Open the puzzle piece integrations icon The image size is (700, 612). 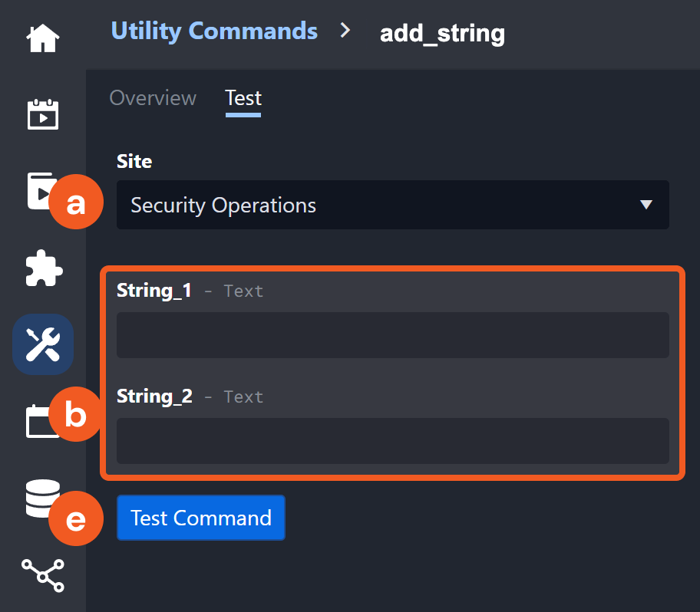tap(43, 268)
